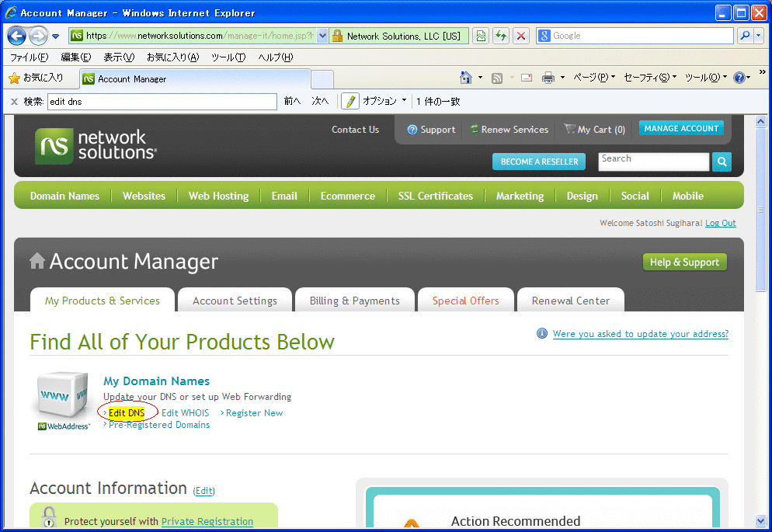This screenshot has height=532, width=772.
Task: Open the Favorites star button
Action: pyautogui.click(x=37, y=78)
